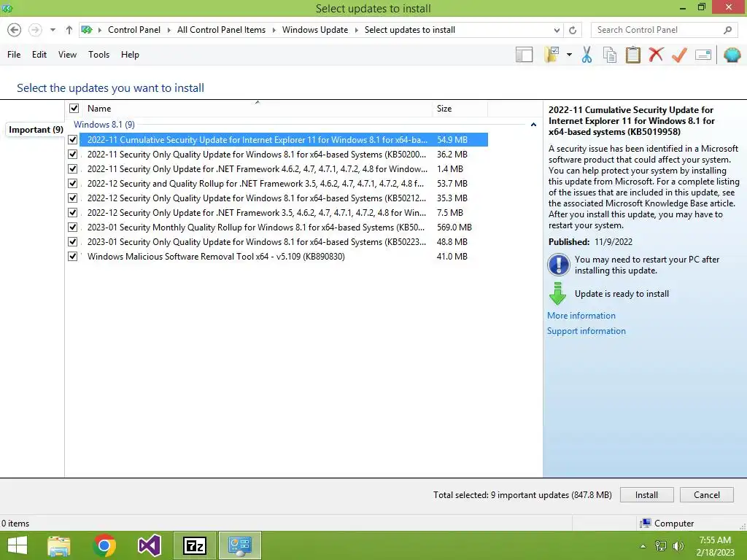
Task: Click the Install button
Action: tap(646, 495)
